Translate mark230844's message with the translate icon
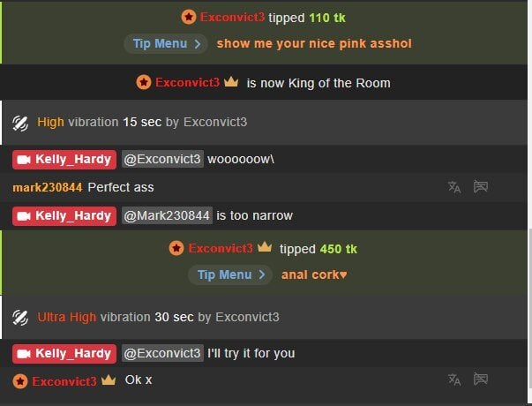532x406 pixels. click(454, 187)
